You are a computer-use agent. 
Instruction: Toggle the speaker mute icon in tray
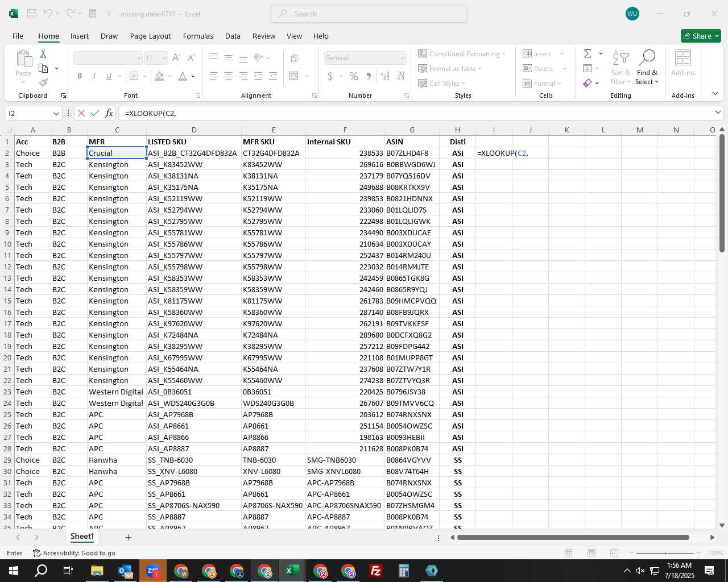click(x=640, y=571)
